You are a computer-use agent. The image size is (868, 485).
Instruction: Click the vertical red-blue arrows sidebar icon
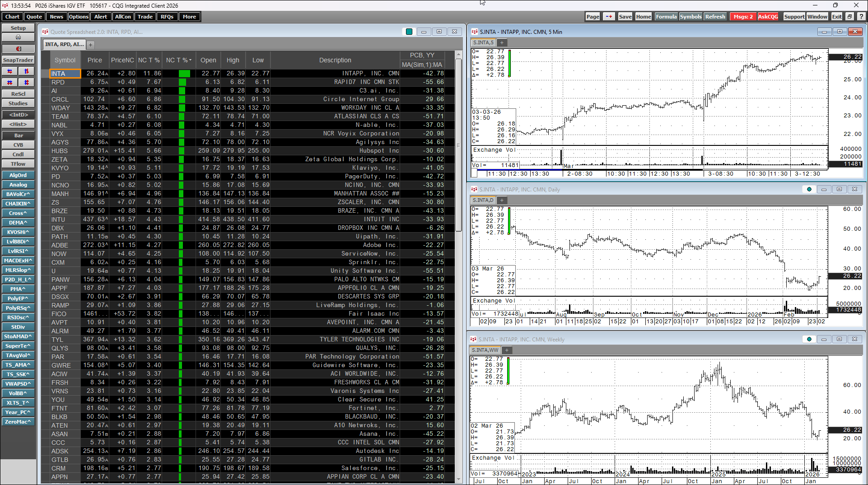[x=26, y=71]
